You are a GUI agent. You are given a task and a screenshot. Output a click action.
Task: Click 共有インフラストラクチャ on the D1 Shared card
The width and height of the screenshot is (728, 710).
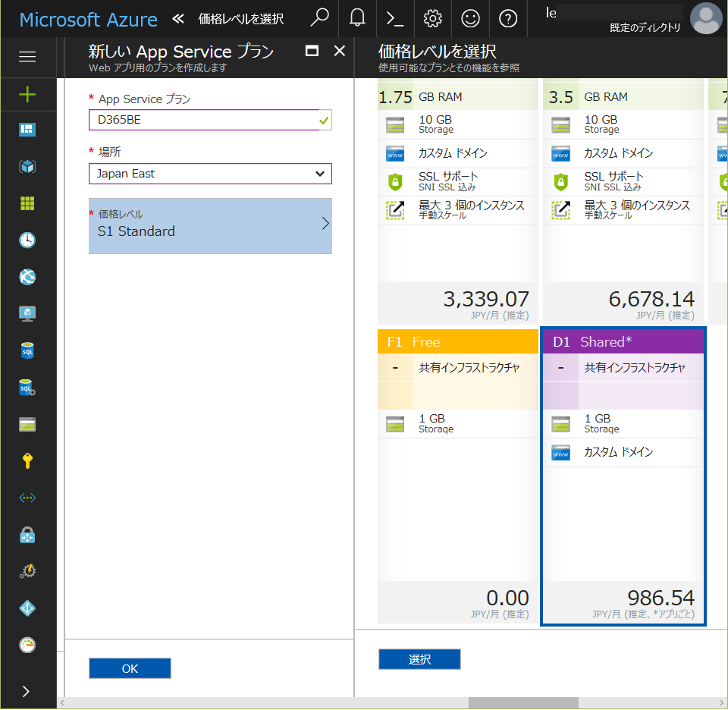(635, 368)
